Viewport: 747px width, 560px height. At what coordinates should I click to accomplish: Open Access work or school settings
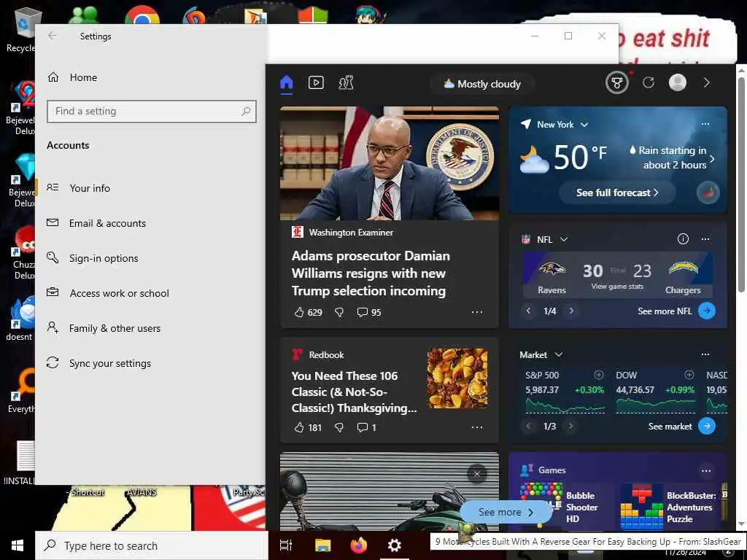[151, 293]
